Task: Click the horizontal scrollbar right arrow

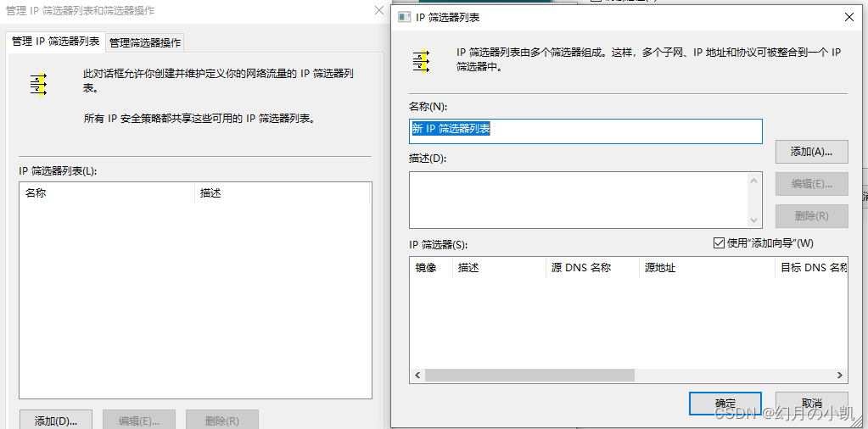Action: coord(840,375)
